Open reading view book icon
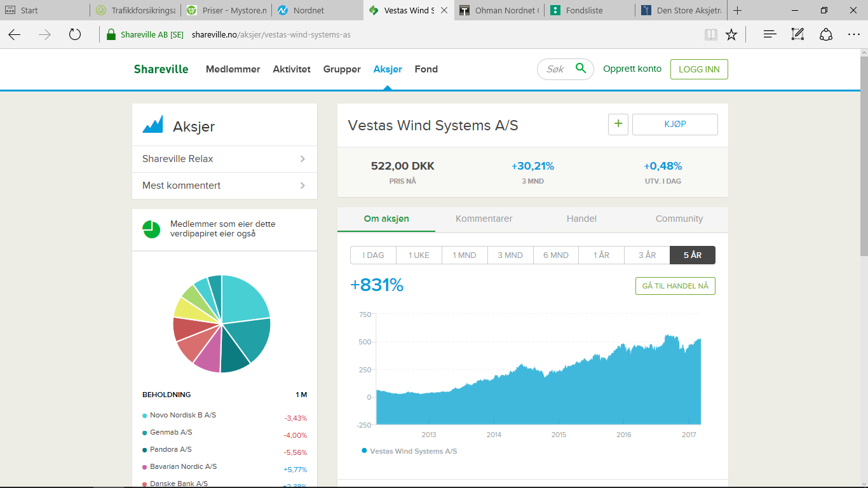 pyautogui.click(x=711, y=34)
